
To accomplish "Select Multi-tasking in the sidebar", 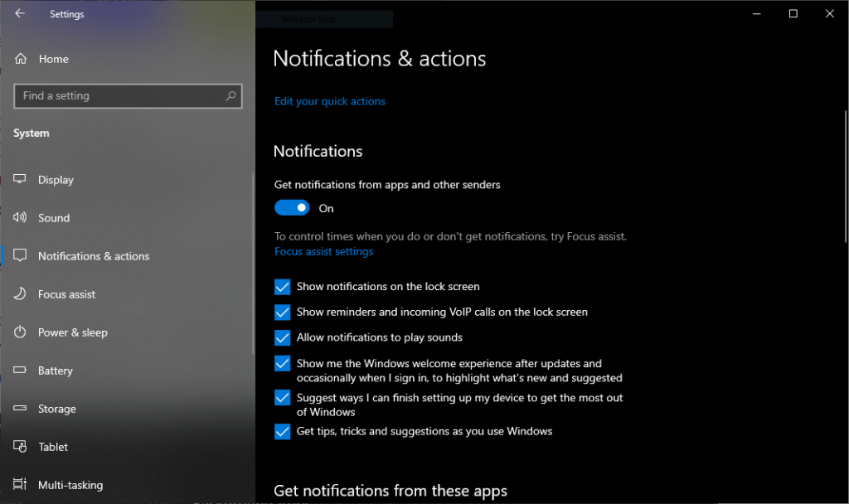I will 70,484.
